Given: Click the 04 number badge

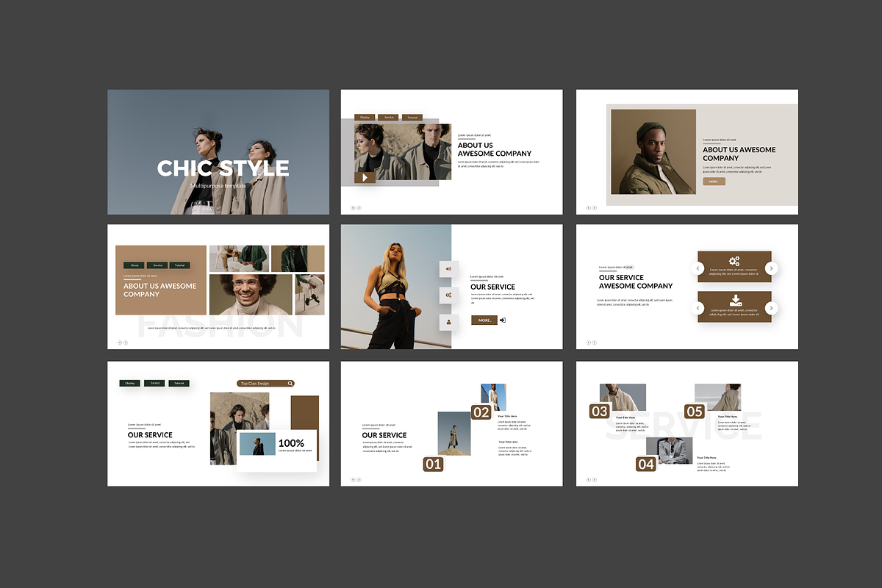Looking at the screenshot, I should (646, 464).
